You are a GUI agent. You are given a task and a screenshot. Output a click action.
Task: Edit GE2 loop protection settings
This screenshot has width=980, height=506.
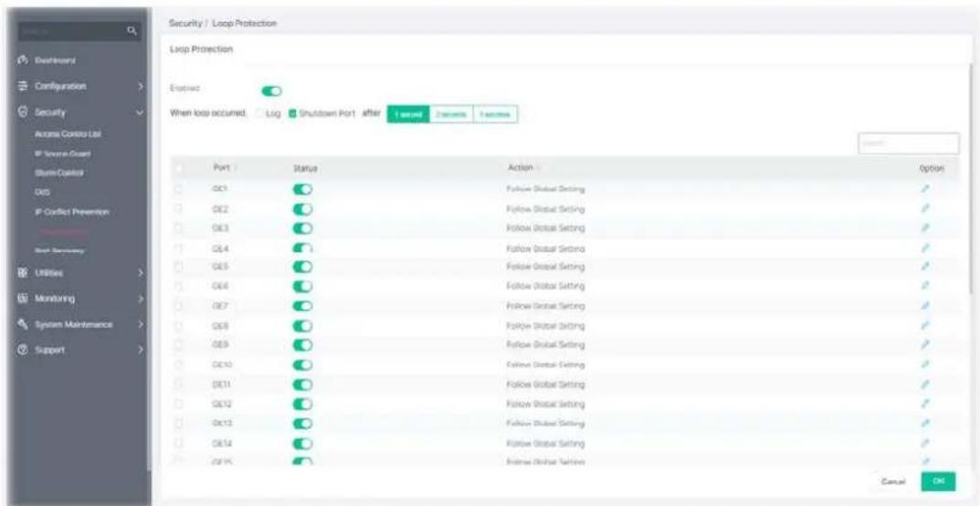coord(925,208)
